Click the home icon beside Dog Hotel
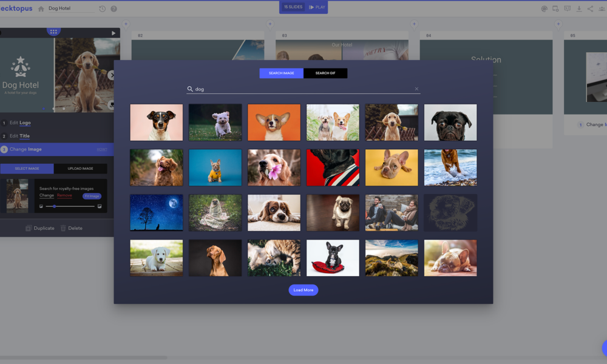 tap(41, 8)
